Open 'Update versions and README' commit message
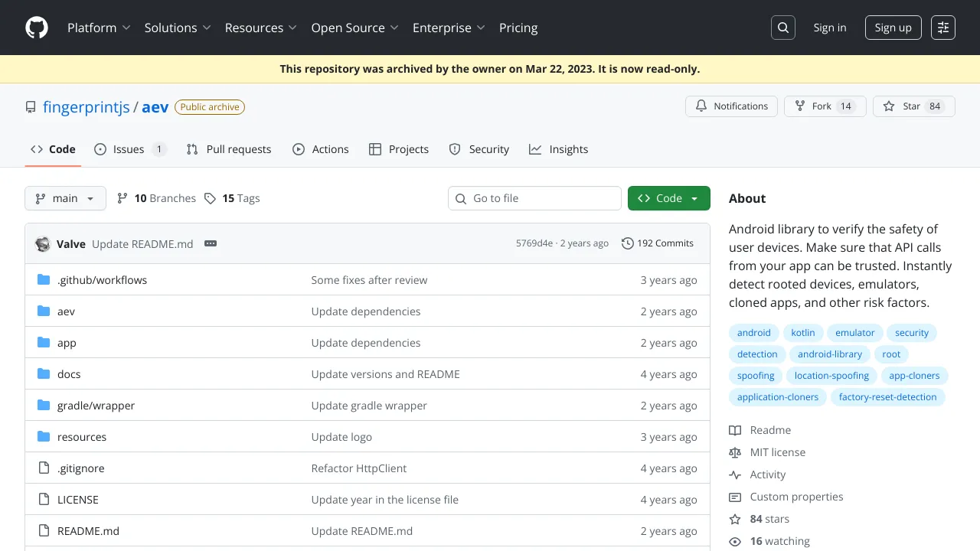The width and height of the screenshot is (980, 551). tap(386, 374)
